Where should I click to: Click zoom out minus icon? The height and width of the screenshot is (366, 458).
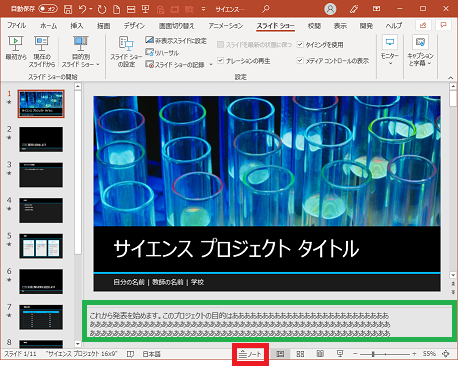355,354
